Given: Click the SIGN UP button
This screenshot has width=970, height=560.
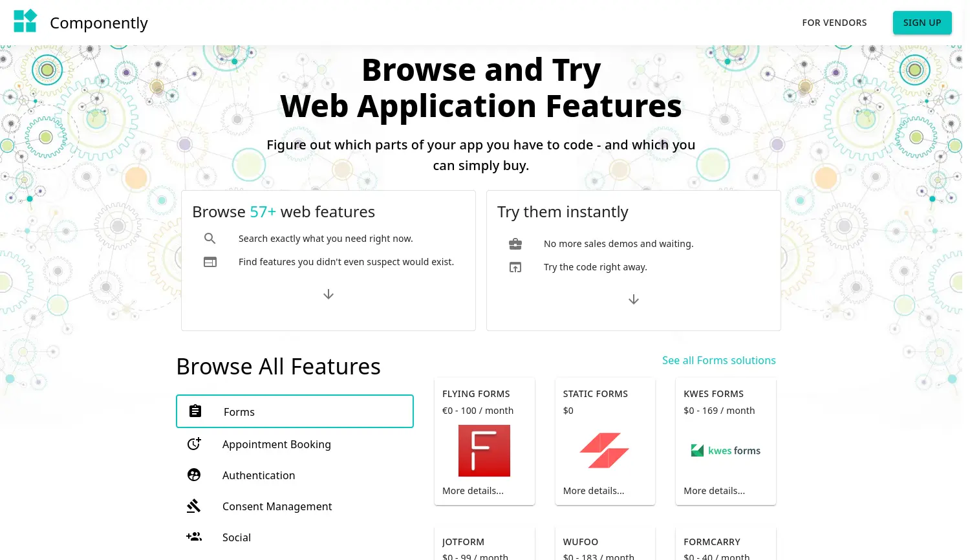Looking at the screenshot, I should 922,23.
